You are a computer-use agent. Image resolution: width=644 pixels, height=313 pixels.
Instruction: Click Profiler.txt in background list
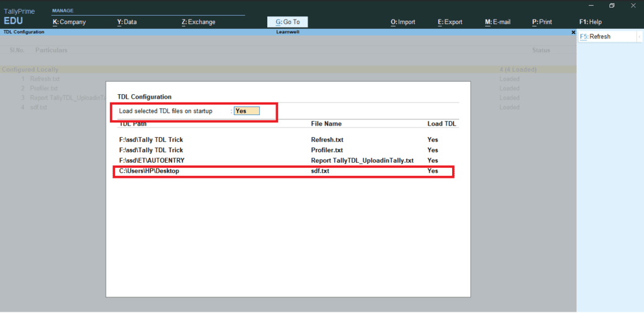[43, 88]
